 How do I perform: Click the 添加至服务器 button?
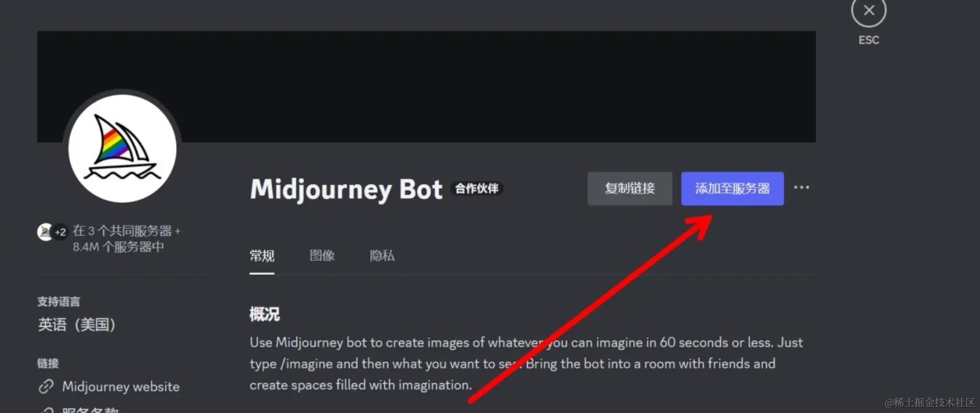732,189
